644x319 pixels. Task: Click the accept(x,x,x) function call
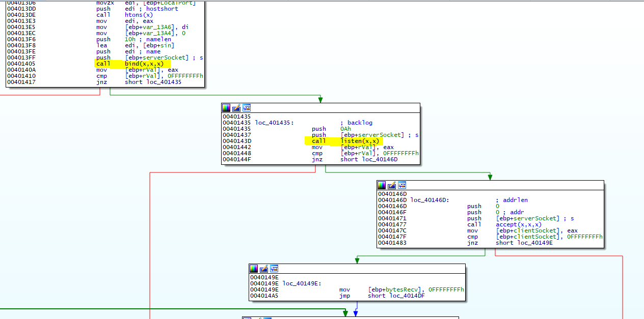click(x=518, y=224)
